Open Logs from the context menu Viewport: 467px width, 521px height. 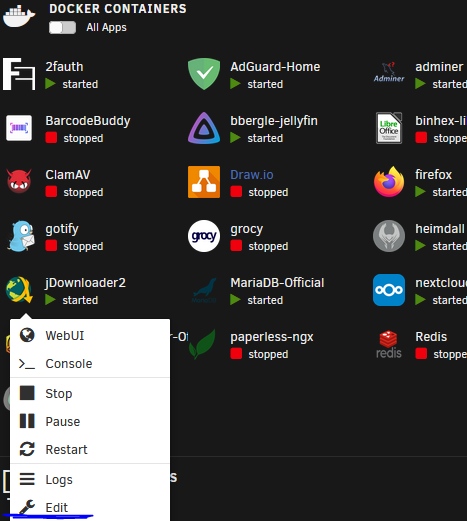[x=90, y=480]
